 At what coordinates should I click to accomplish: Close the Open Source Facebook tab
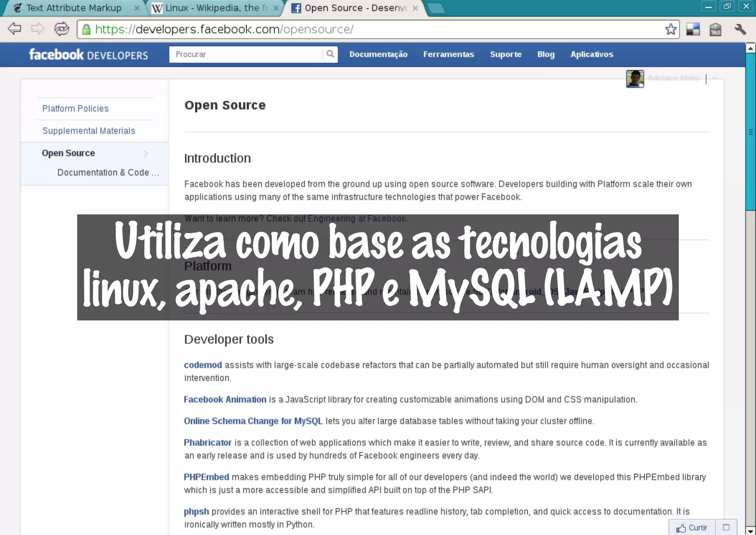click(415, 8)
